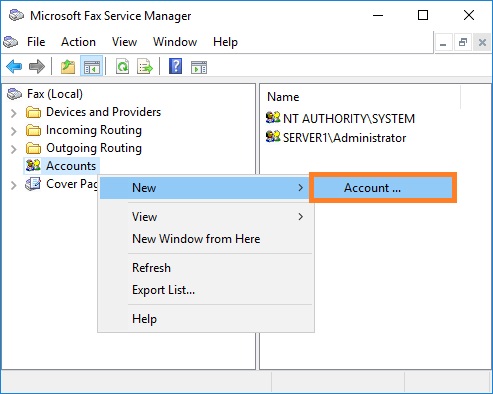Screen dimensions: 493x394
Task: Open the Help menu in menu bar
Action: 225,42
